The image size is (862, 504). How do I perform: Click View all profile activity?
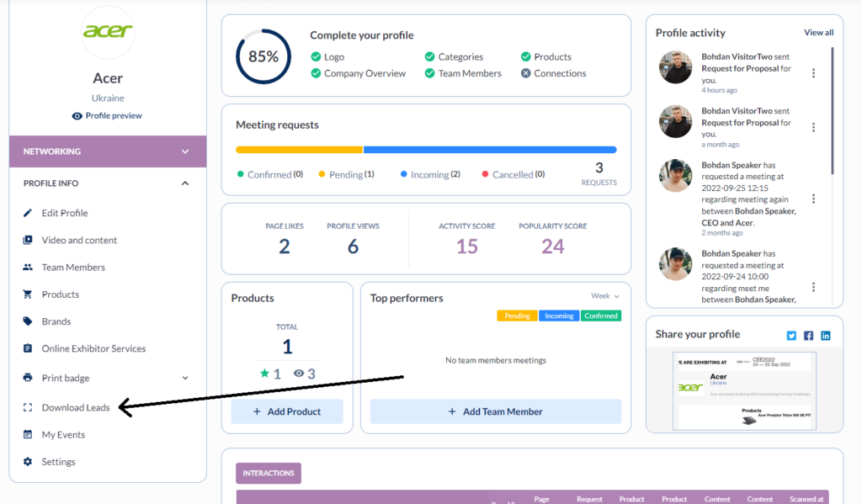818,33
